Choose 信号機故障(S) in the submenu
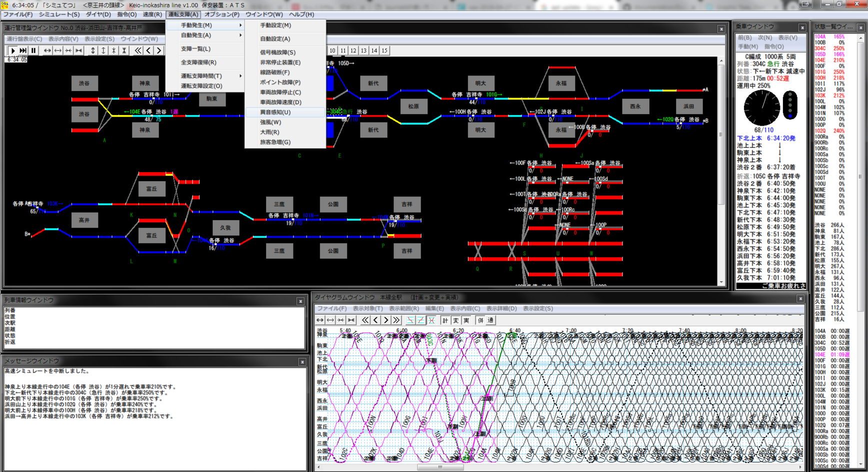Image resolution: width=868 pixels, height=472 pixels. click(x=277, y=53)
